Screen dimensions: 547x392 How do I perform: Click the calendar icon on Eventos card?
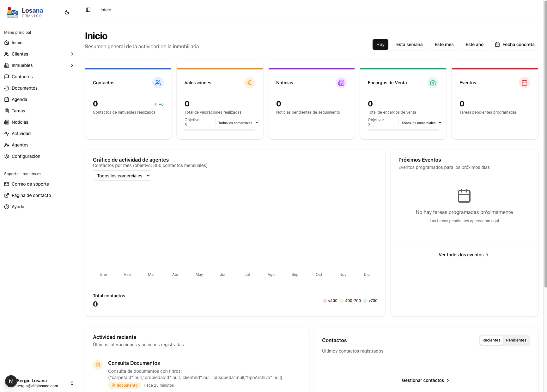point(525,83)
